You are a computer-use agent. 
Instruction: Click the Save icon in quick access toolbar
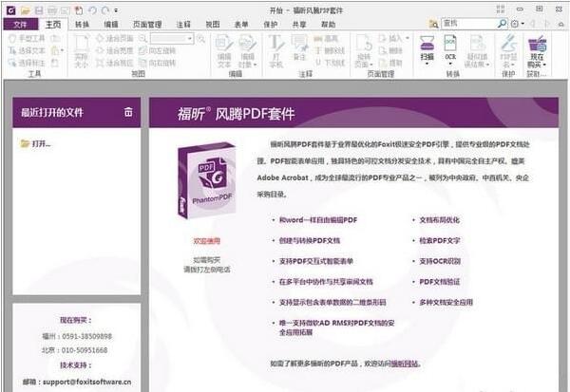click(x=39, y=10)
